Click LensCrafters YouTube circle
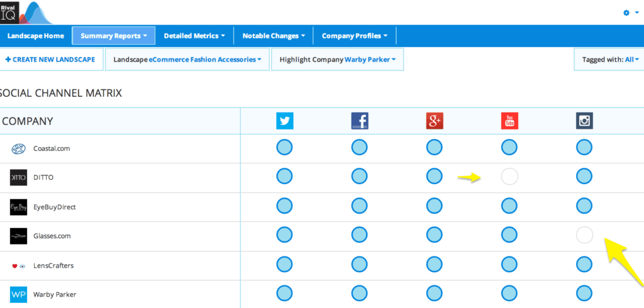The image size is (644, 308). pos(509,265)
